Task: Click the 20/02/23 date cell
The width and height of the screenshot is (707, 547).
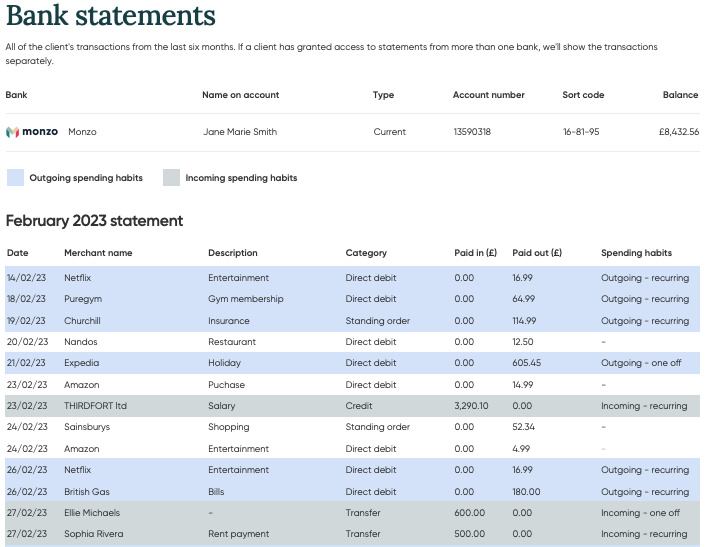Action: point(27,342)
